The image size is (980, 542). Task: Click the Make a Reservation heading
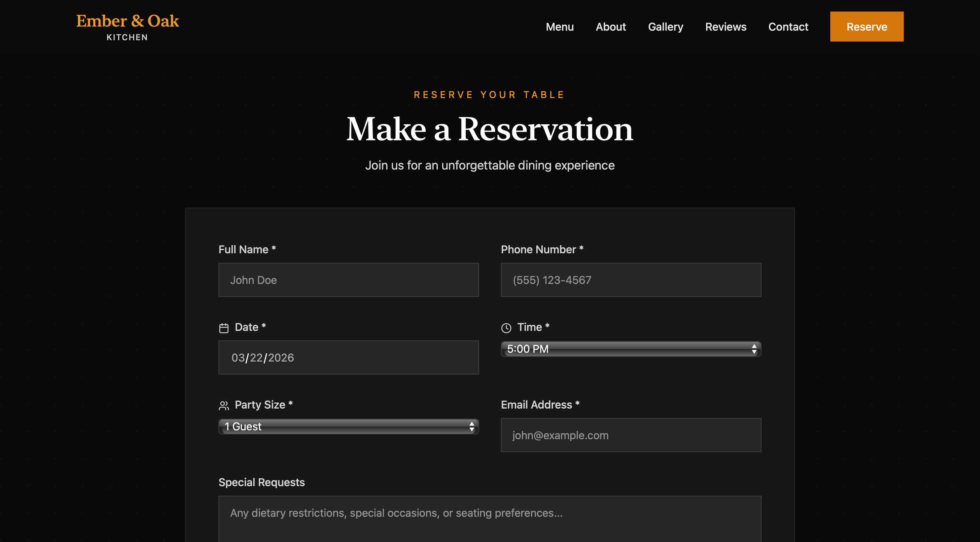click(490, 129)
